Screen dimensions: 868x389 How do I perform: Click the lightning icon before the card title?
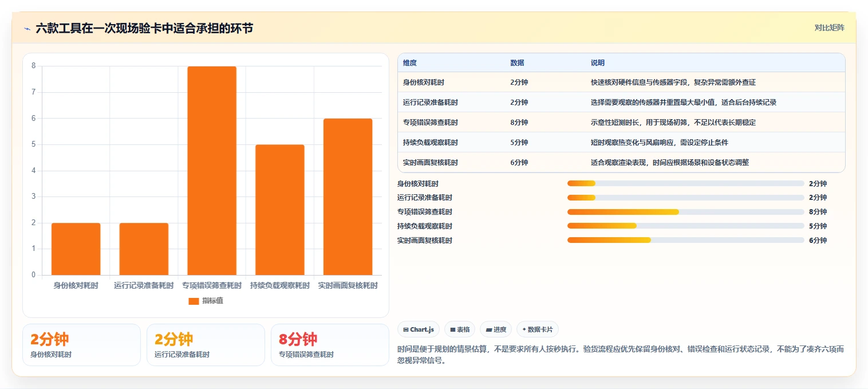click(27, 29)
